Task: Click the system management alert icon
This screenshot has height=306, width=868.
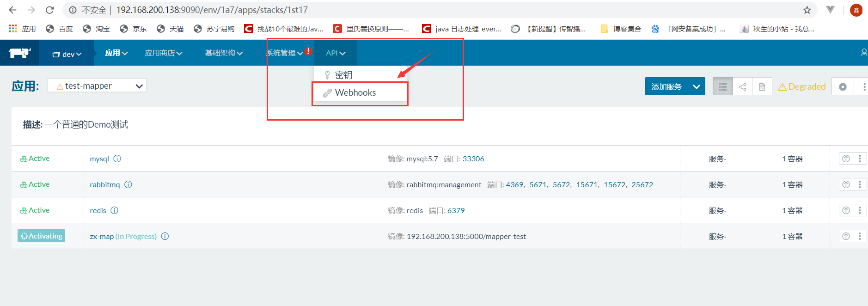Action: tap(308, 51)
